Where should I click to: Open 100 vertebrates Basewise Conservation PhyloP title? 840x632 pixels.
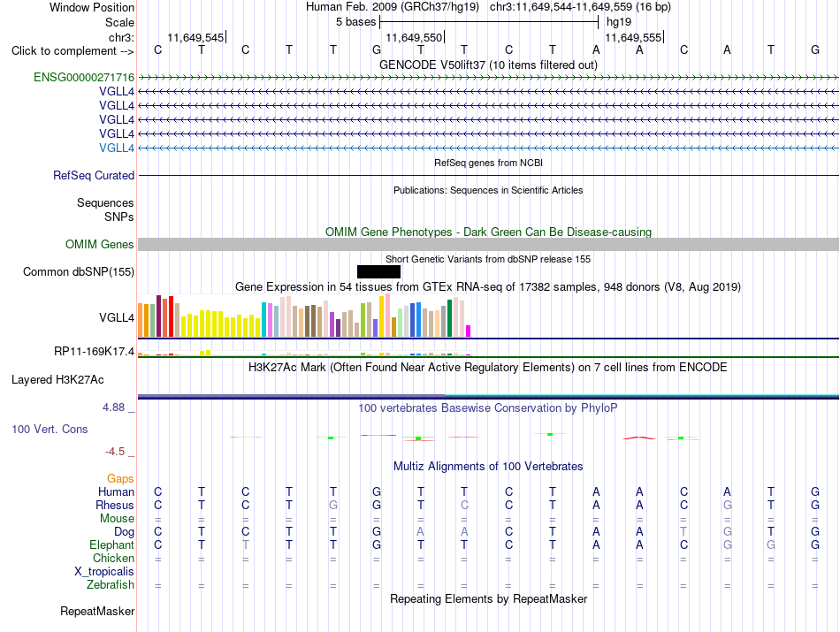(488, 408)
